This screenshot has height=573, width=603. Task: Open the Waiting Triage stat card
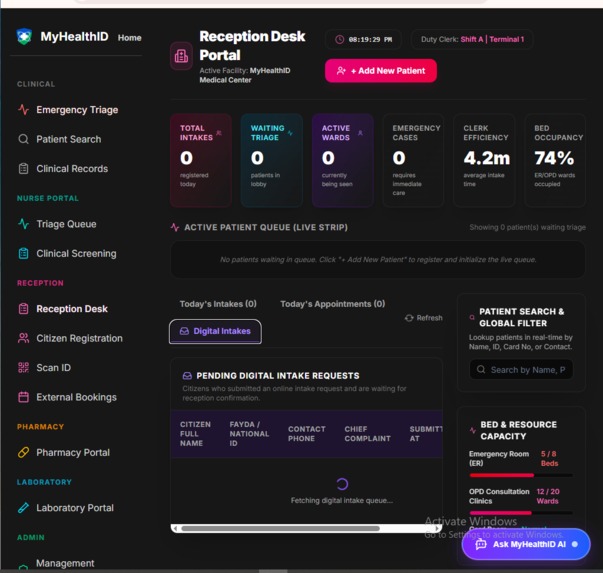pyautogui.click(x=272, y=160)
